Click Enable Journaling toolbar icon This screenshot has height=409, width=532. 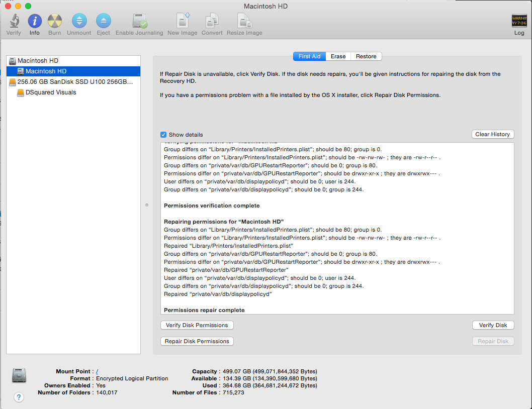click(x=139, y=21)
